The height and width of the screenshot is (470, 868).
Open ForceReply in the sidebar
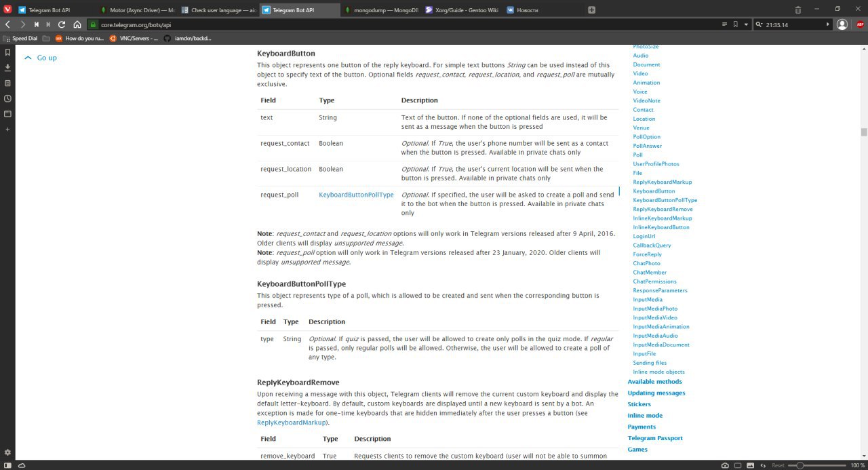point(648,254)
